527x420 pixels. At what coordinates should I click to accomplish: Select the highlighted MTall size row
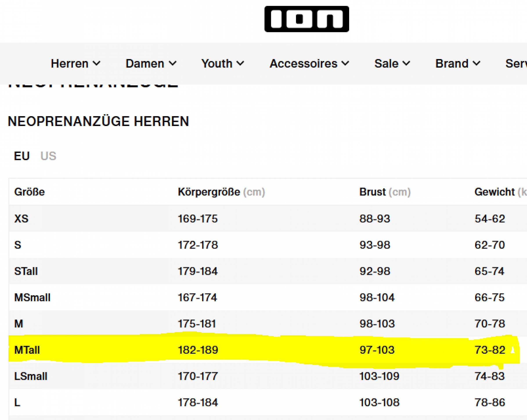click(27, 350)
